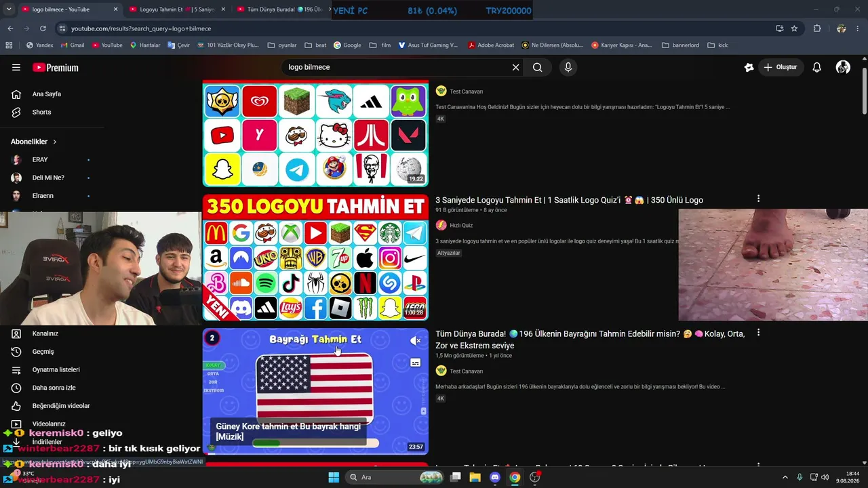Open the browser Extensions puzzle icon
This screenshot has width=868, height=488.
[817, 28]
